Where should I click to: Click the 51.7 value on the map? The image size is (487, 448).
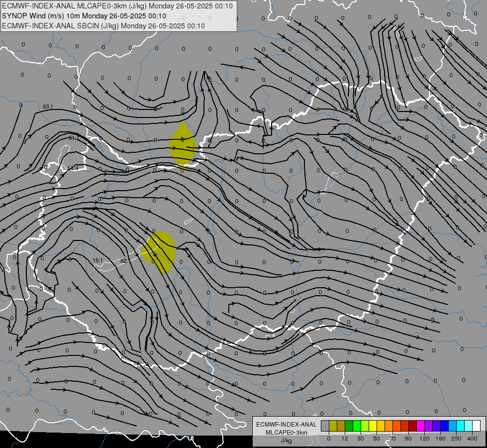point(74,138)
